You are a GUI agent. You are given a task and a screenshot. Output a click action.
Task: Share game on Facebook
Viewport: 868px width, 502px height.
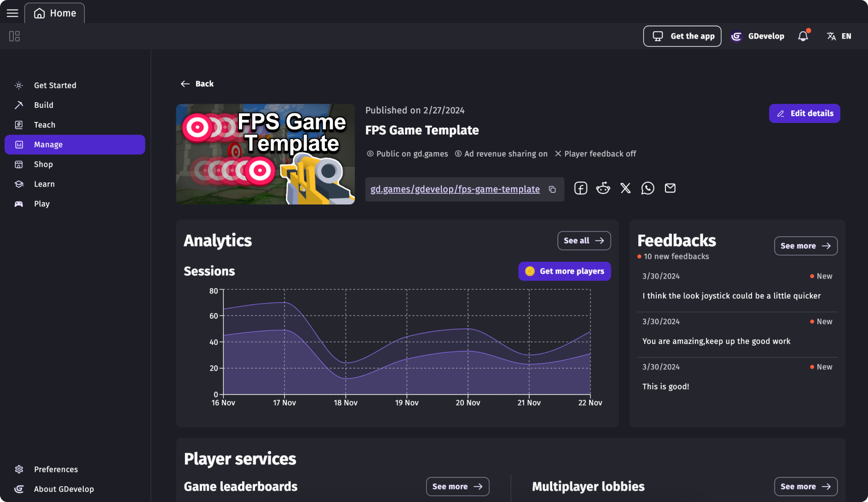coord(580,188)
